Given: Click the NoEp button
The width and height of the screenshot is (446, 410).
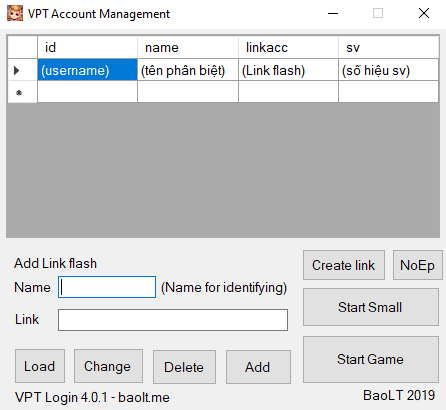Looking at the screenshot, I should coord(418,265).
